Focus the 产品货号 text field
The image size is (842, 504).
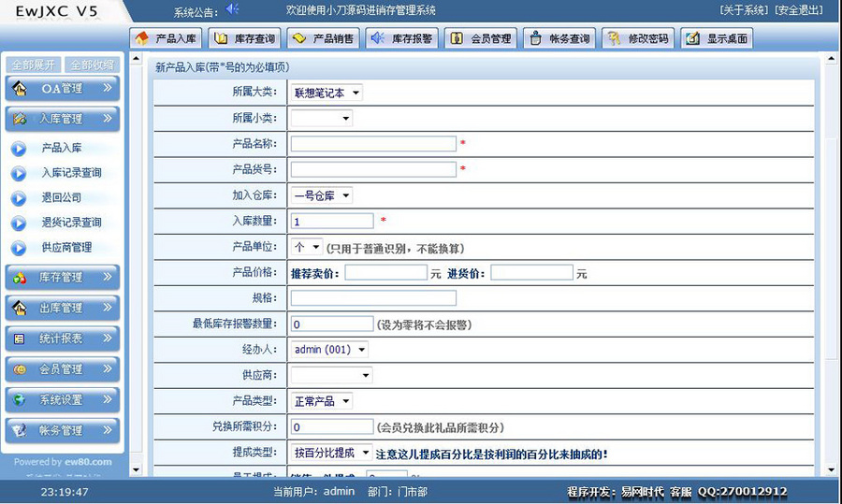tap(373, 169)
